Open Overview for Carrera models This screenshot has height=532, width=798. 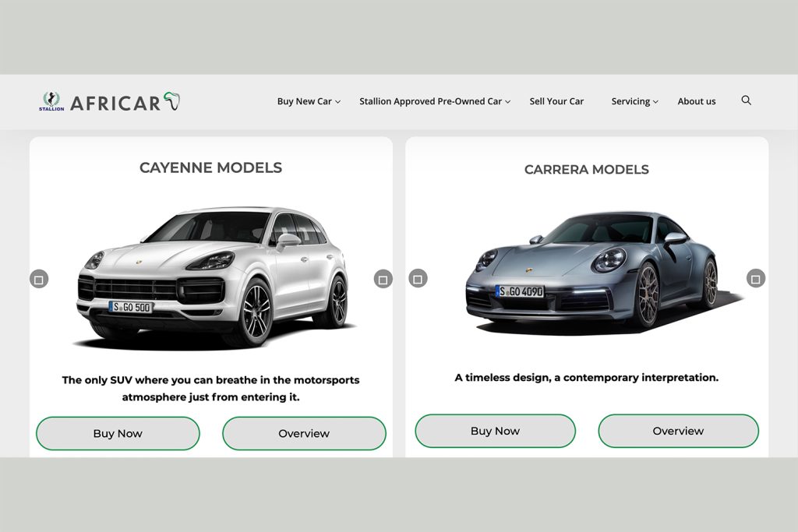(678, 431)
